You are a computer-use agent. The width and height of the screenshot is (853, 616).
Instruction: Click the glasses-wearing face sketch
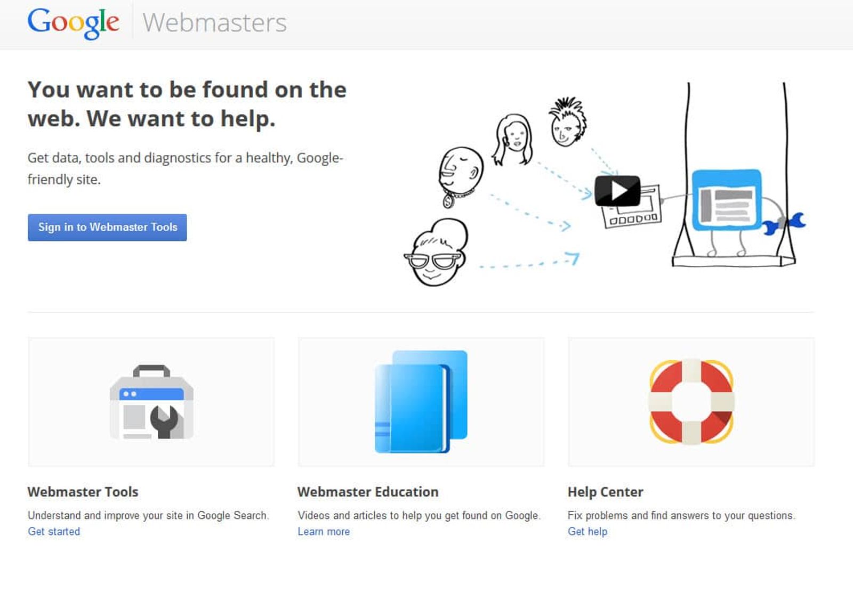(436, 252)
